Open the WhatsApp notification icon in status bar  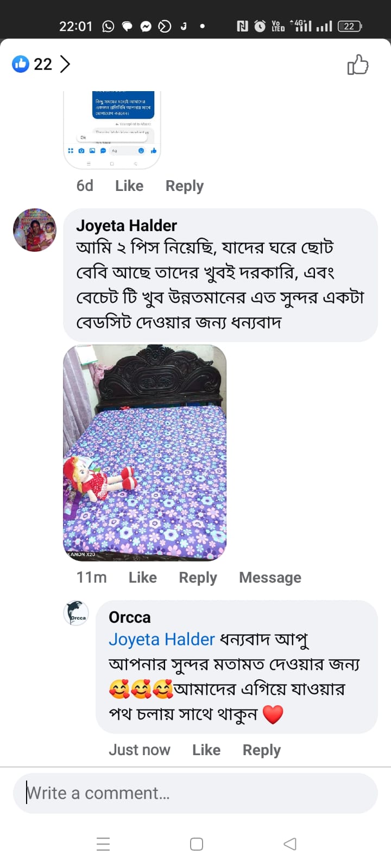pos(109,26)
